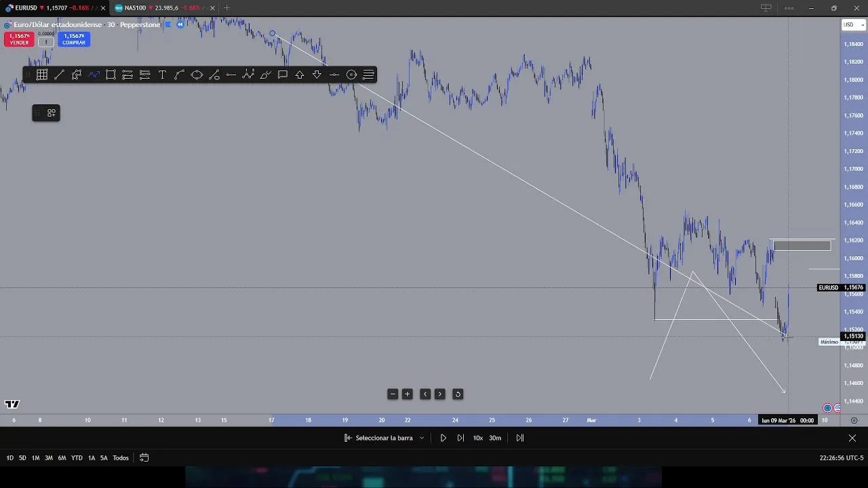The image size is (868, 488).
Task: Click the EURUSD 1,15676 price label
Action: click(841, 288)
